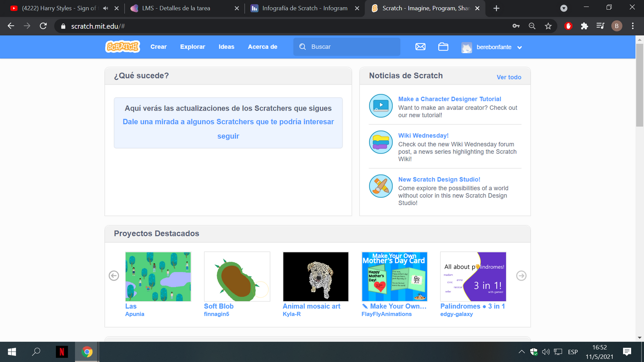Open the Messages envelope icon
644x362 pixels.
click(x=420, y=47)
